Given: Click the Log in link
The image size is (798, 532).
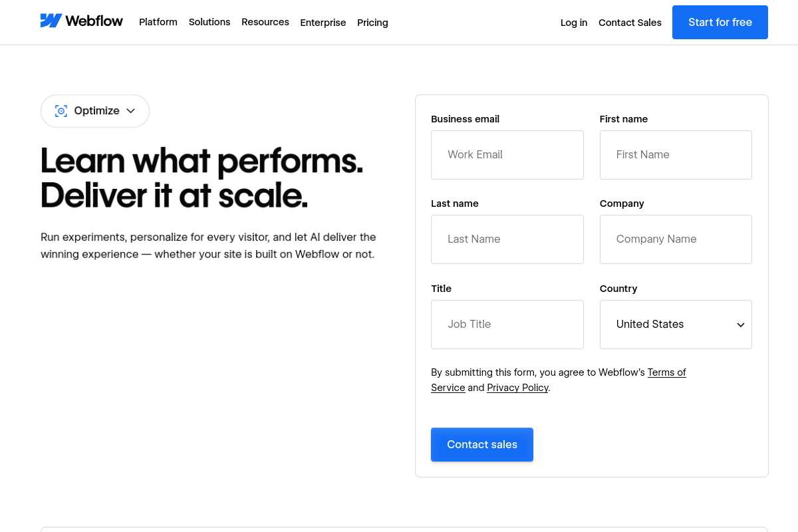Looking at the screenshot, I should pyautogui.click(x=574, y=23).
